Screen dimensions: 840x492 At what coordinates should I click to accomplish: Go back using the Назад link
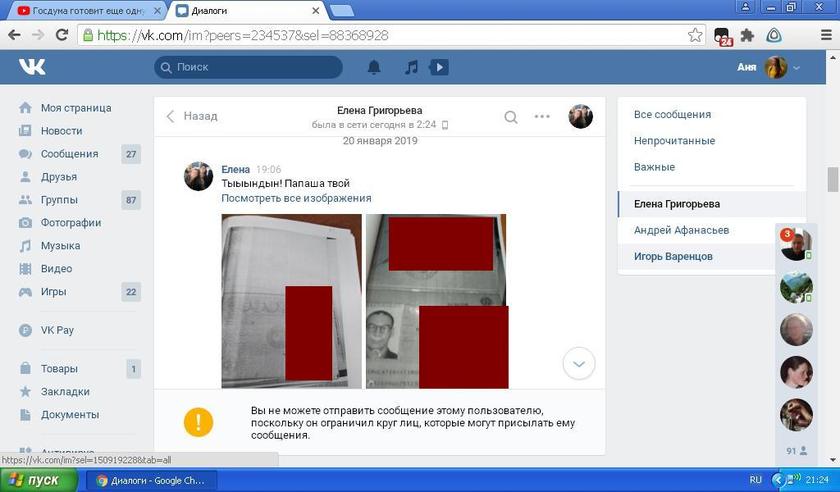(192, 116)
